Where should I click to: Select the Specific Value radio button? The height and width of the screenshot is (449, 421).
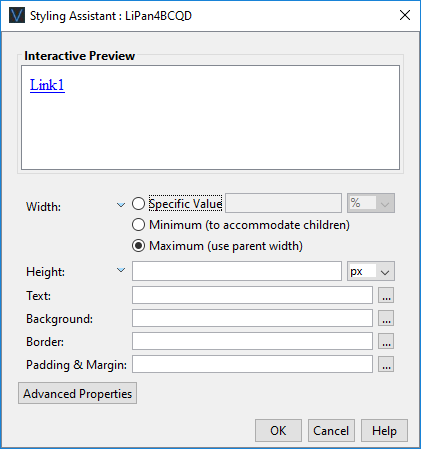[x=138, y=203]
